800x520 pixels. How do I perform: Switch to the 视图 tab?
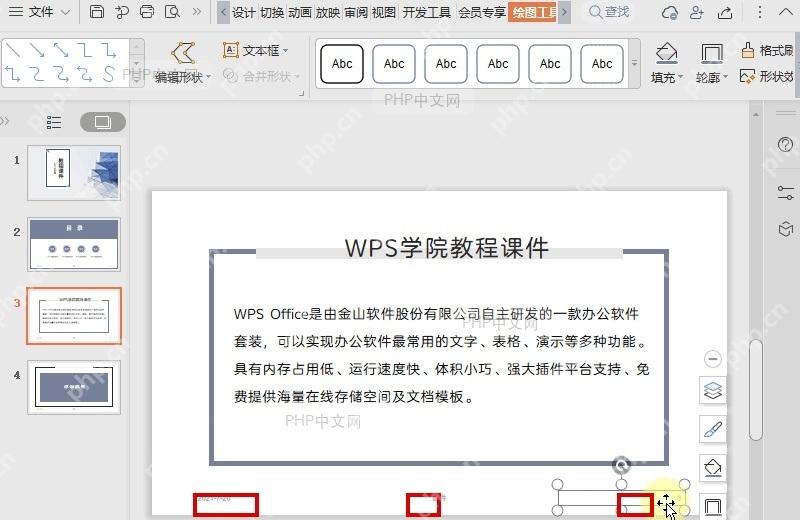click(x=384, y=12)
